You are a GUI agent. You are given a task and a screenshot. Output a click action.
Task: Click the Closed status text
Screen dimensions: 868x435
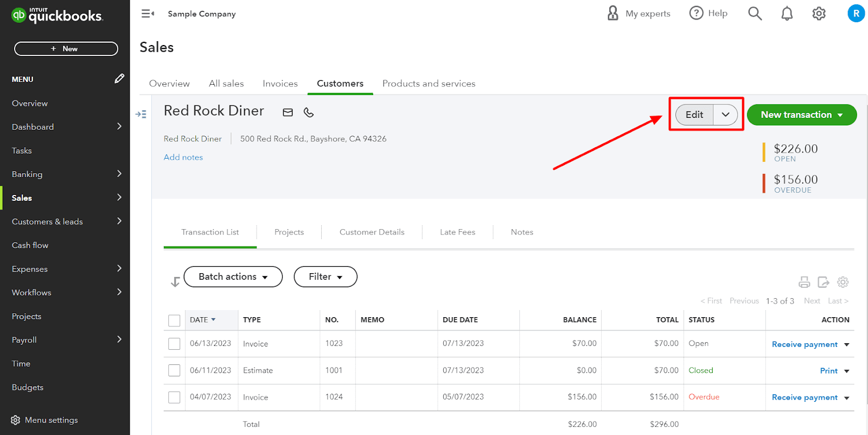[x=700, y=370]
